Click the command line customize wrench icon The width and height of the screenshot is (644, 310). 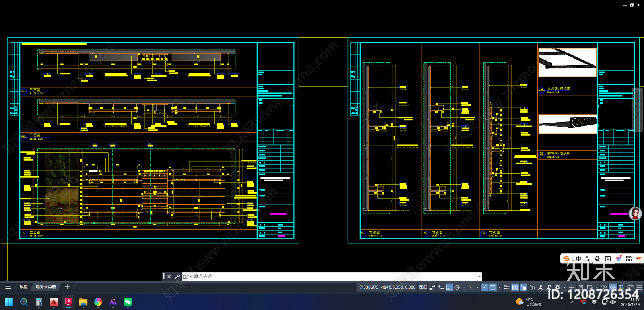click(177, 277)
